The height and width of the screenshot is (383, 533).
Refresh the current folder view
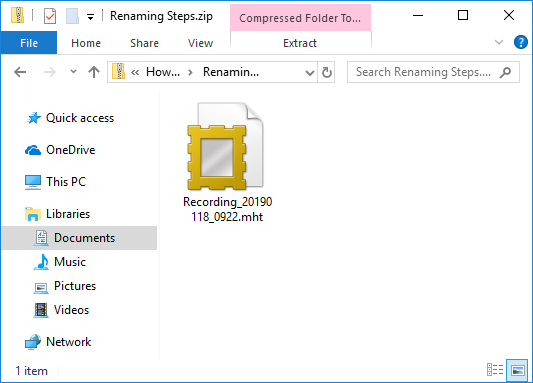point(327,72)
